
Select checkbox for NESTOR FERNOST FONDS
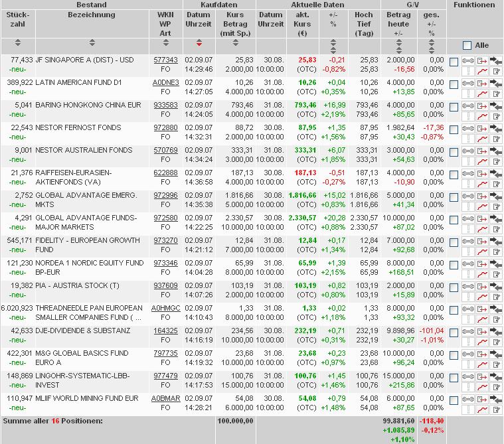[x=454, y=130]
